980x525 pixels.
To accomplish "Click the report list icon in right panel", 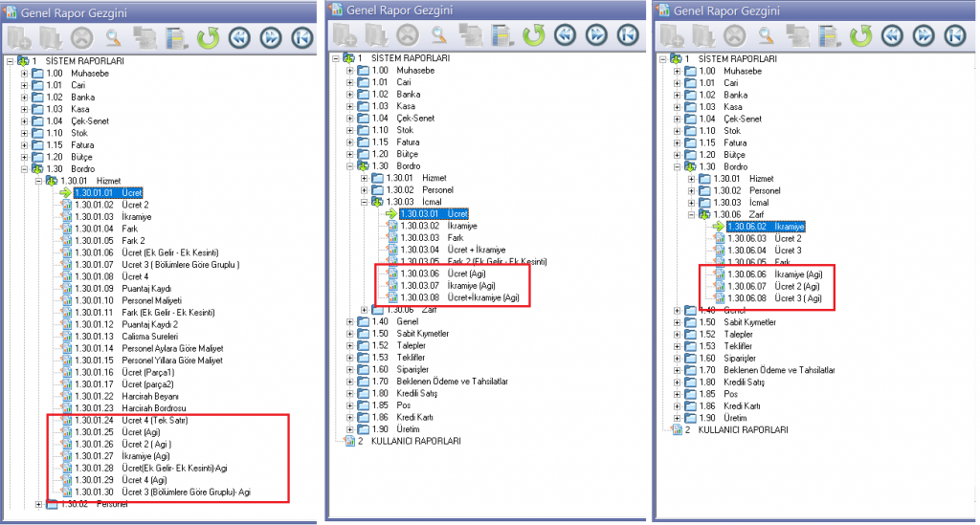I will point(828,36).
